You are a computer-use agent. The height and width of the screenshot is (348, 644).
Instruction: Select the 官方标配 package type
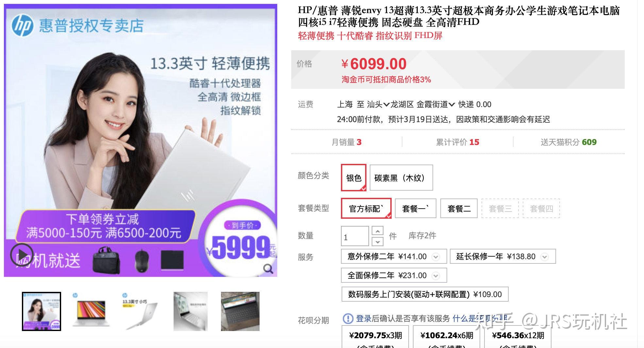tap(366, 208)
